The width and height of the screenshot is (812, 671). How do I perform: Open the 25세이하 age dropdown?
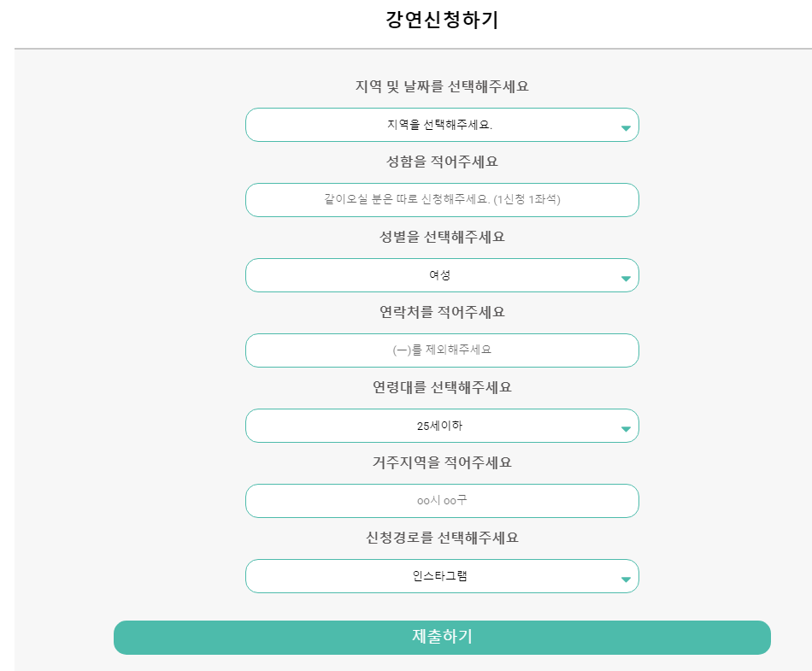pyautogui.click(x=442, y=426)
